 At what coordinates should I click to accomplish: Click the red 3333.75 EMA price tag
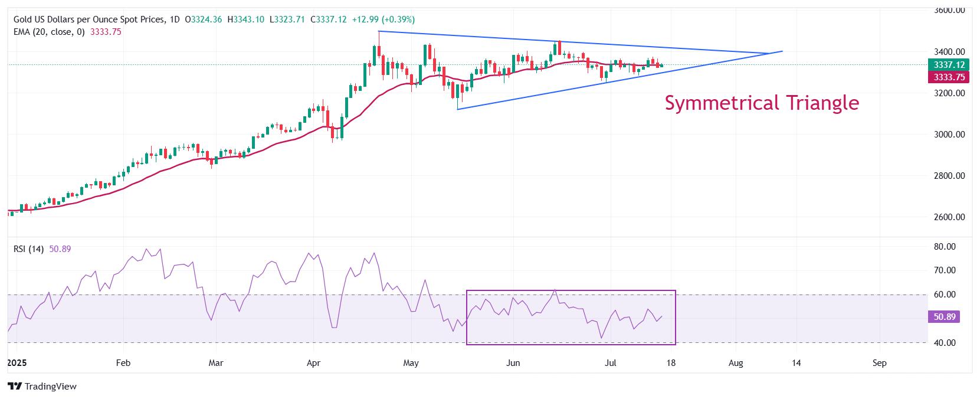[949, 77]
